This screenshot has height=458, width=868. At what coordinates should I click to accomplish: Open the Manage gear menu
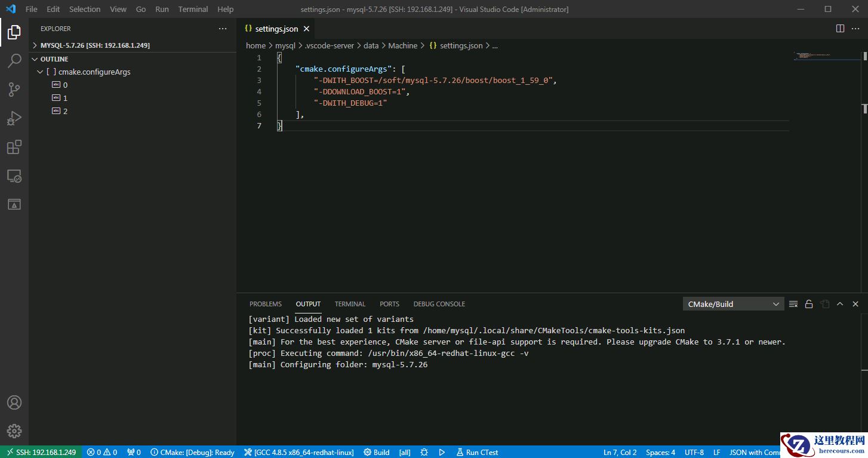(x=14, y=431)
